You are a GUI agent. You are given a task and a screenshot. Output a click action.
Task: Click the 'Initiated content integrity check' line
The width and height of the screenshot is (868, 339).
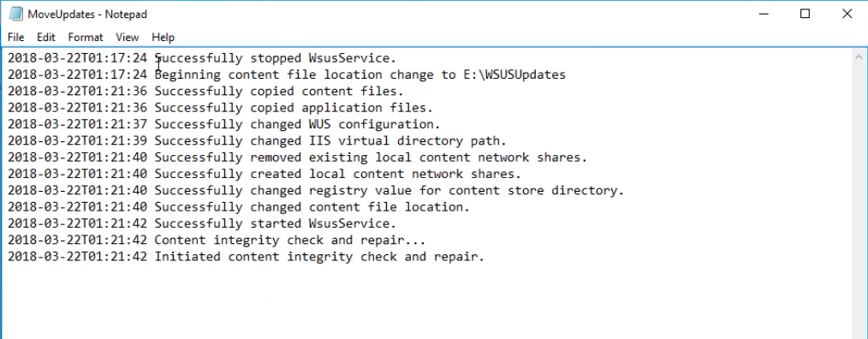(247, 257)
